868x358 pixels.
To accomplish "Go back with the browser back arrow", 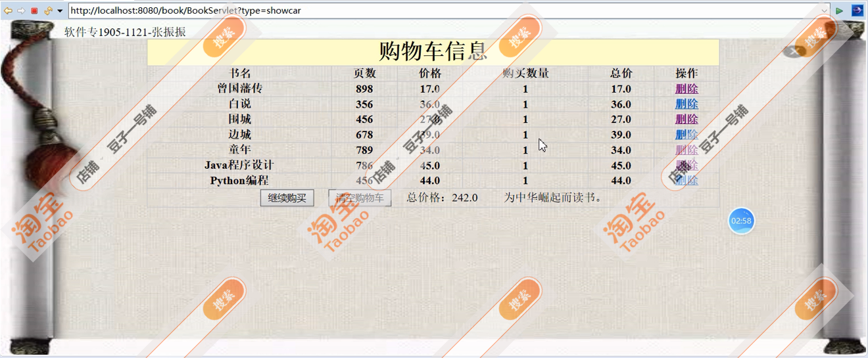I will (8, 11).
